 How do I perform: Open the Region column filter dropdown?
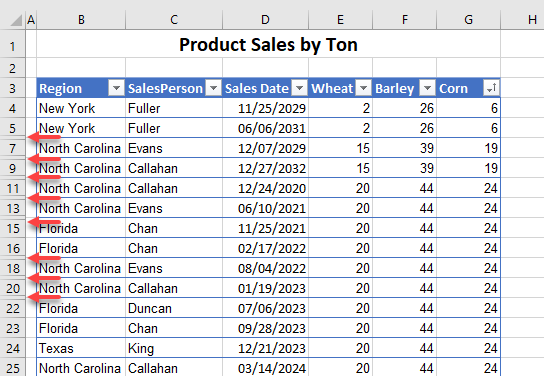coord(116,88)
